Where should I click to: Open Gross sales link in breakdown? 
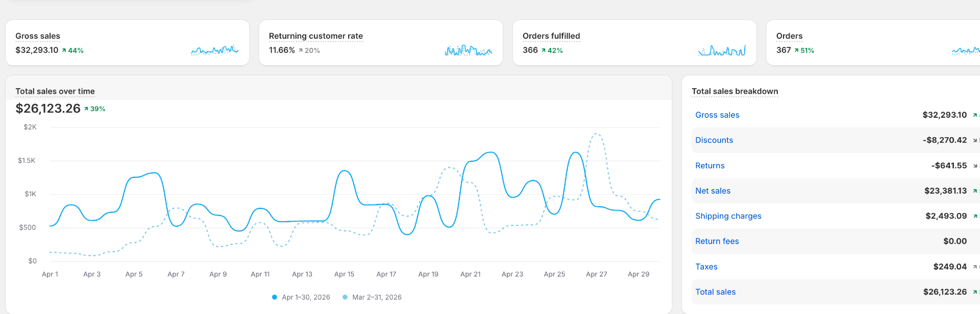(717, 115)
